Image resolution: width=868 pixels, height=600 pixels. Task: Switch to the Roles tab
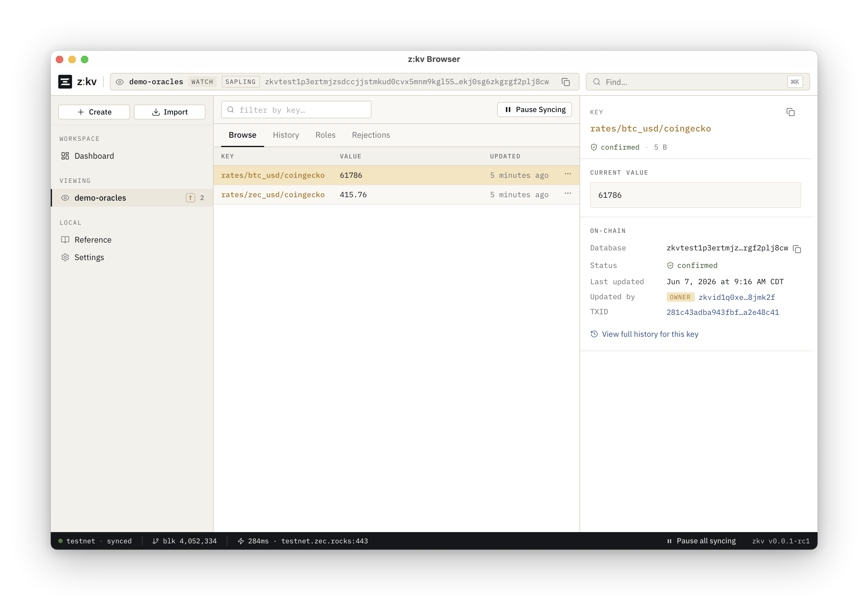[x=325, y=135]
